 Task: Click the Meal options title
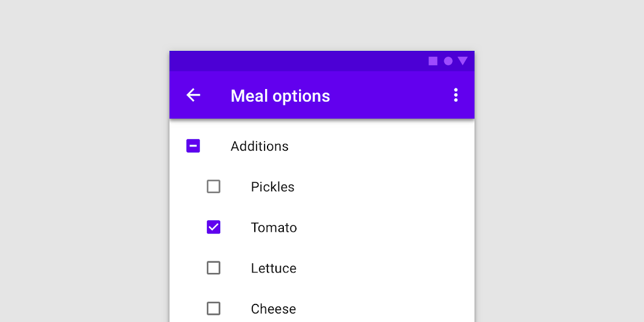point(280,96)
